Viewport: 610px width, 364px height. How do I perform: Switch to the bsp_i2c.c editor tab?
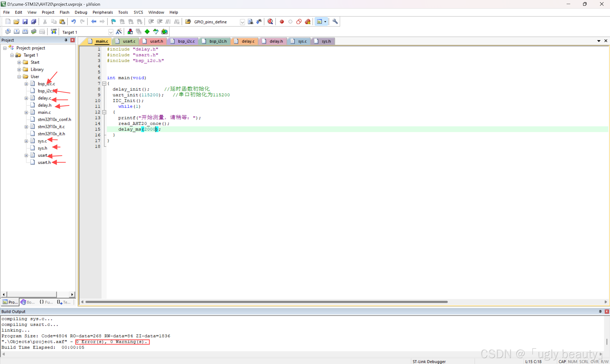(186, 41)
